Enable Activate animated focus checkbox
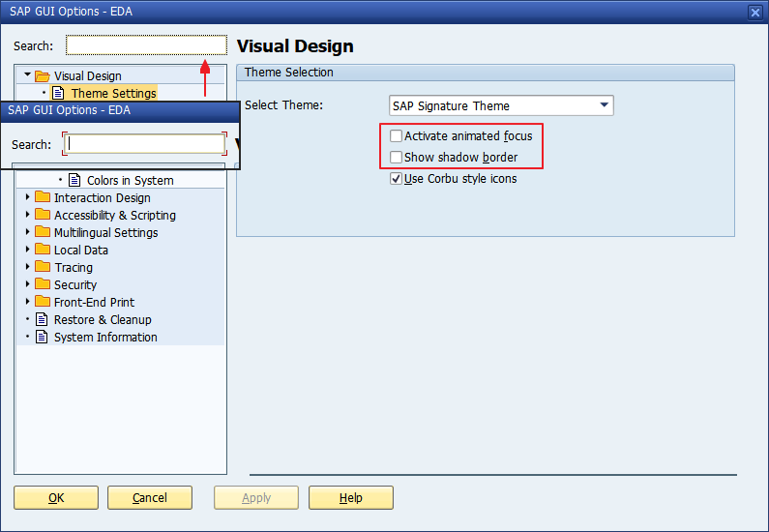Viewport: 769px width, 532px height. (x=396, y=135)
